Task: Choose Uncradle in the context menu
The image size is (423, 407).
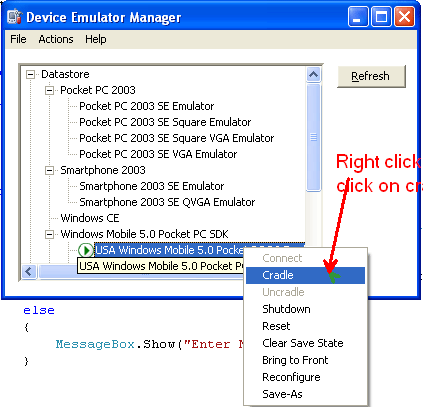Action: coord(305,292)
